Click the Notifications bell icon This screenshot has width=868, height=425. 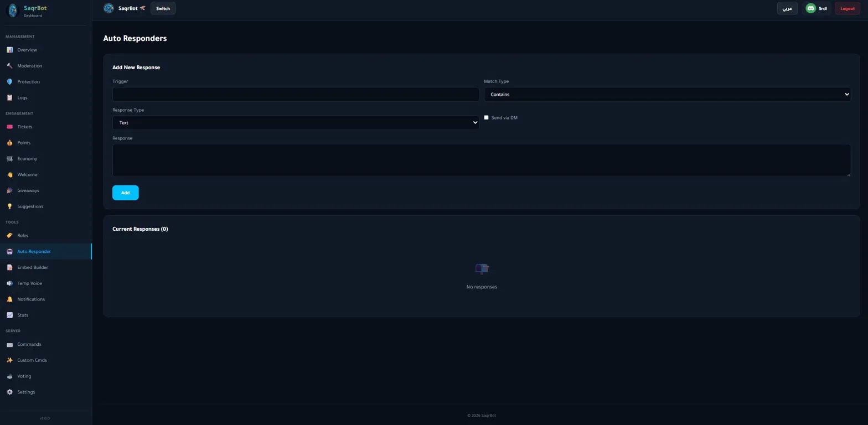(x=9, y=299)
